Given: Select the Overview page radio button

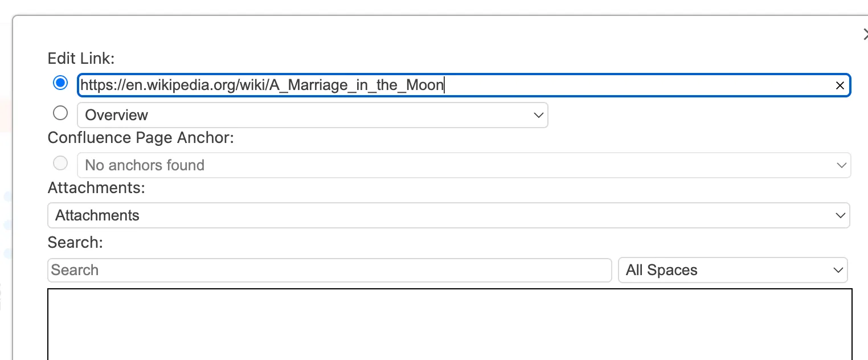Looking at the screenshot, I should point(60,113).
